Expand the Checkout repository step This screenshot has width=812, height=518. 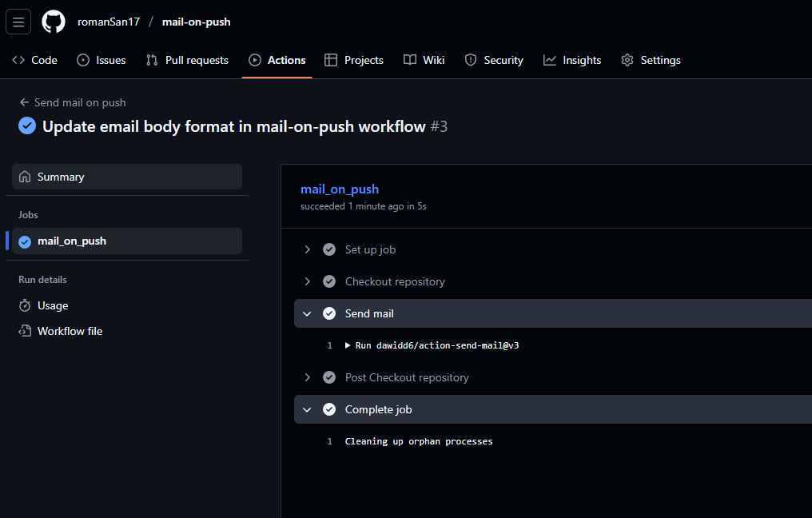[x=307, y=281]
